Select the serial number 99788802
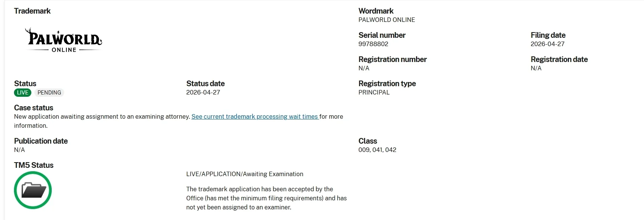This screenshot has height=220, width=644. tap(373, 44)
